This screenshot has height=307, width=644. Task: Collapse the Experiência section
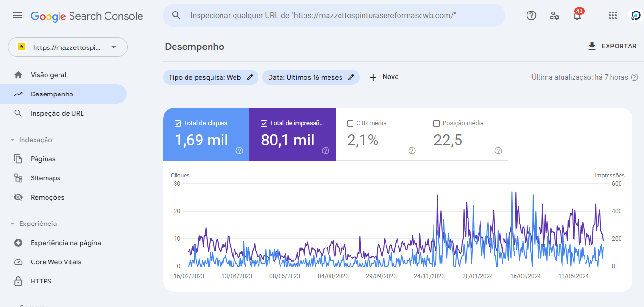coord(12,224)
